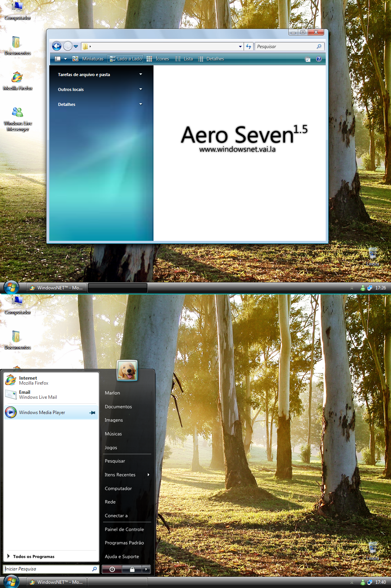Open Help with the blue question mark icon
391x588 pixels.
[319, 59]
